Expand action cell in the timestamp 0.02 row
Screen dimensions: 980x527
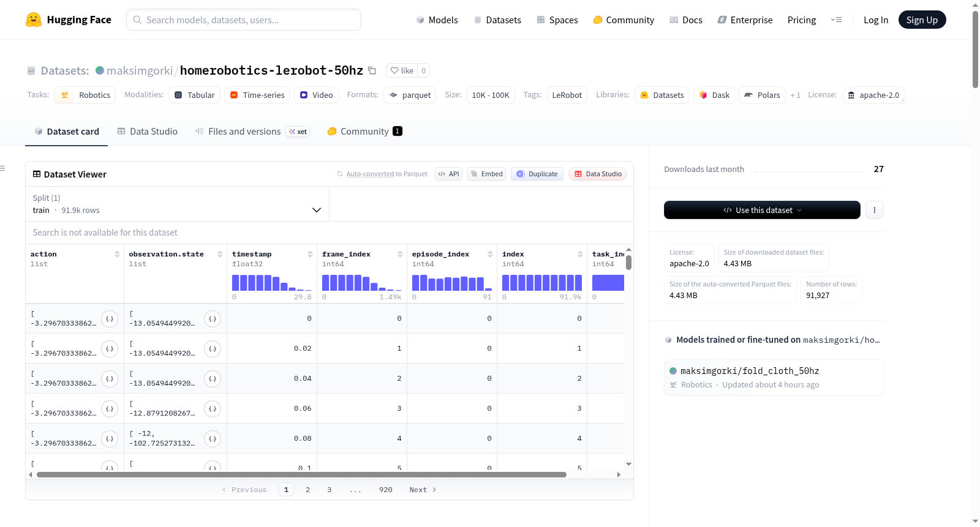click(x=110, y=349)
